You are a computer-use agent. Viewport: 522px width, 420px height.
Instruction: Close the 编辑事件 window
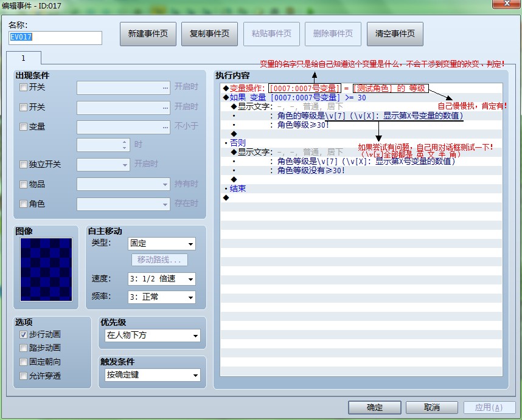[x=507, y=4]
